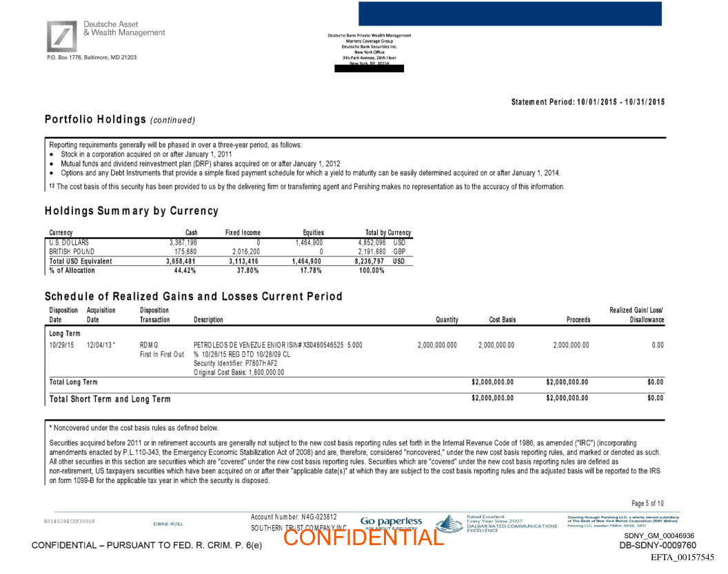
Task: Click the blue banner at page top
Action: pyautogui.click(x=509, y=14)
